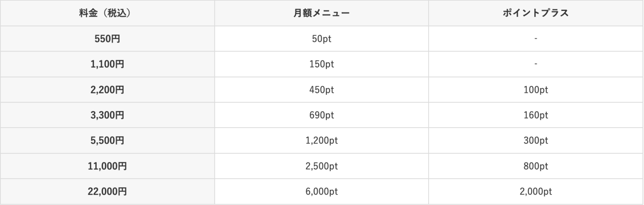Viewport: 644px width, 205px height.
Task: Click the 690pt monthly menu cell
Action: coord(321,115)
